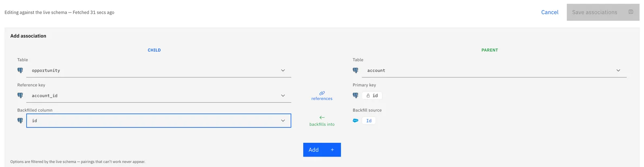Click the PARENT column heading
This screenshot has height=167, width=644.
[490, 50]
